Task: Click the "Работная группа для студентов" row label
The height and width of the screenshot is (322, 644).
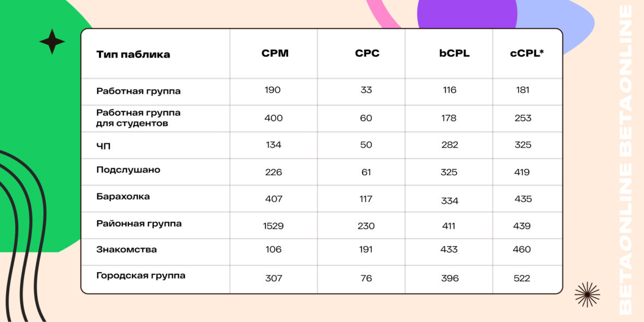Action: click(x=138, y=118)
